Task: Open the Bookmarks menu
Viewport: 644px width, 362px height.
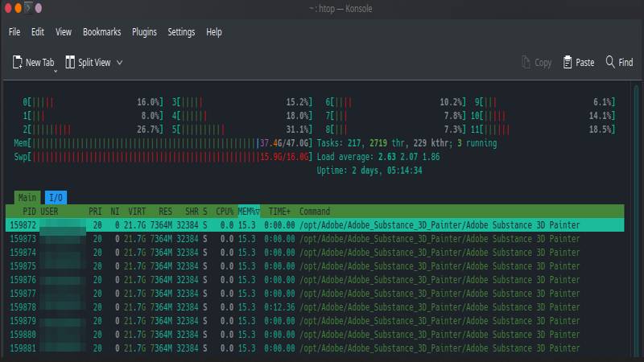Action: pos(101,32)
